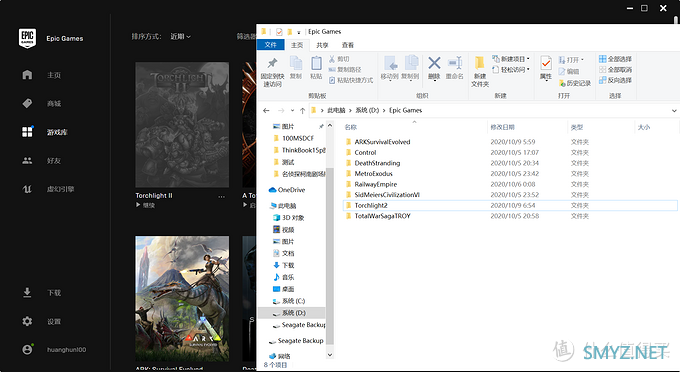Go back in File Explorer
Viewport: 680px width, 372px height.
(x=266, y=111)
